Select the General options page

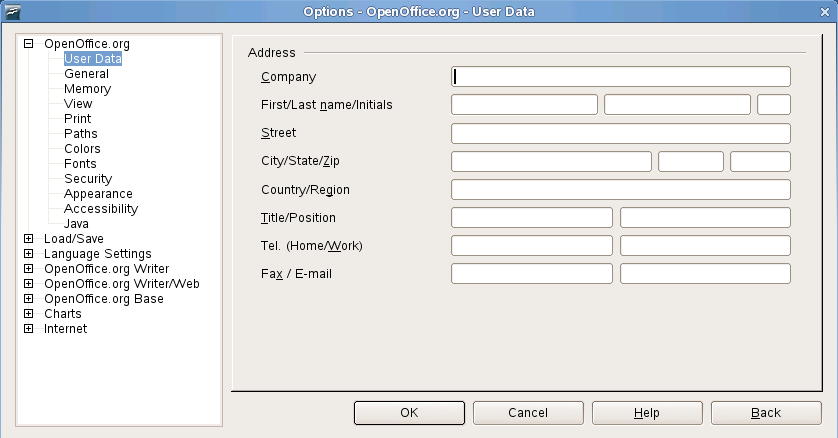[x=86, y=74]
